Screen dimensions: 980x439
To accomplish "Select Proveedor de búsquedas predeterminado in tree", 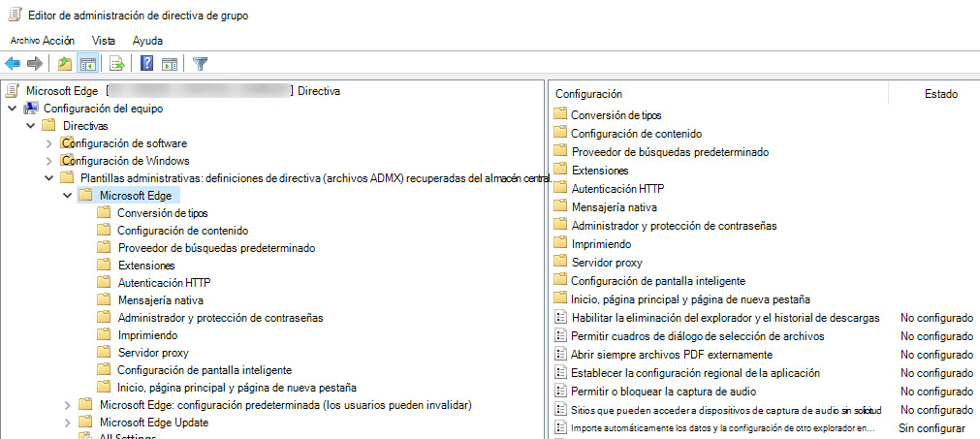I will pyautogui.click(x=216, y=248).
